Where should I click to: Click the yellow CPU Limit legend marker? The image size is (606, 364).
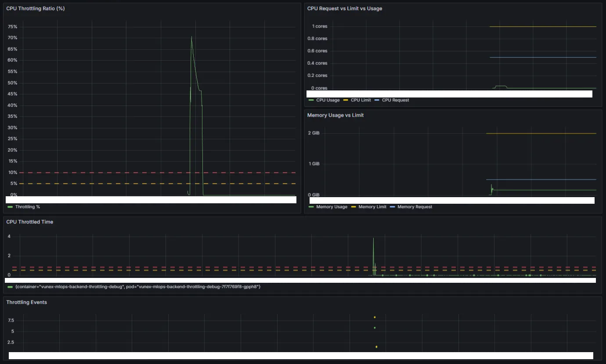345,100
